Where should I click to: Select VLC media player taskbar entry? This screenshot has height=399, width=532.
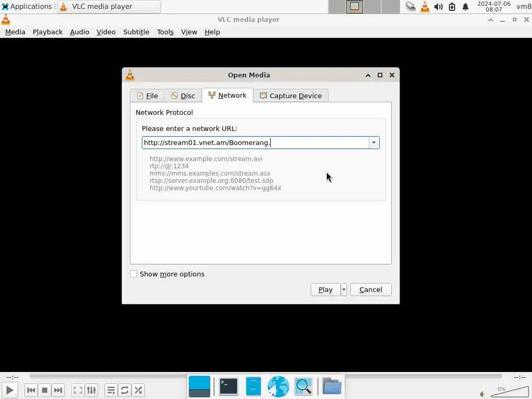(x=109, y=6)
